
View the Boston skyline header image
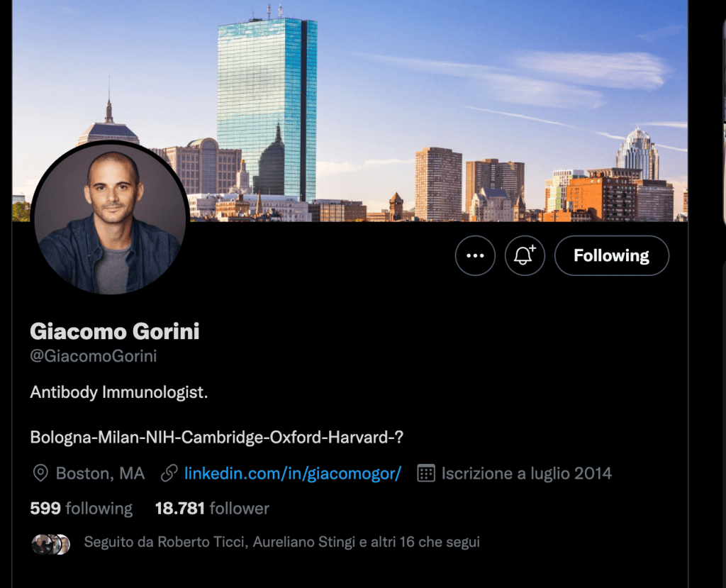(350, 111)
